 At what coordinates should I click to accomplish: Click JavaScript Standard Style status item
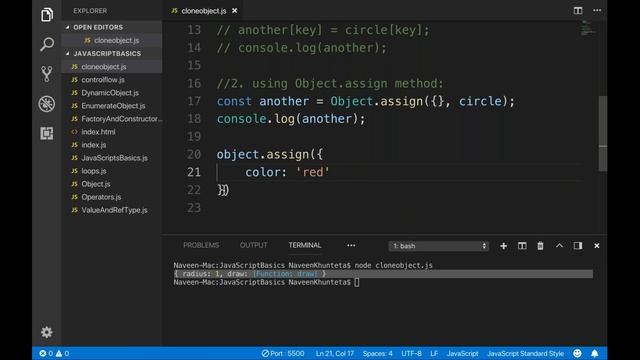click(x=525, y=353)
